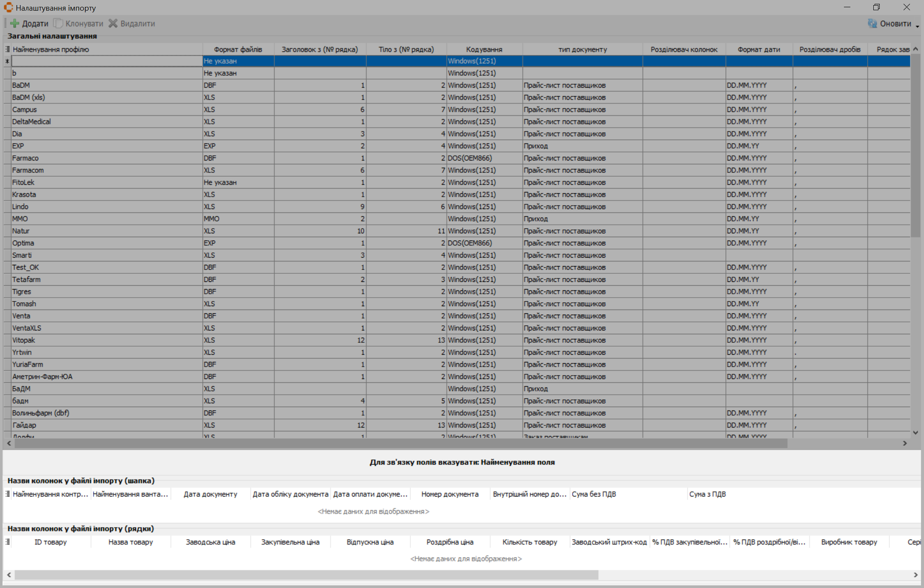Click the bottom horizontal scrollbar thumb

click(x=307, y=575)
